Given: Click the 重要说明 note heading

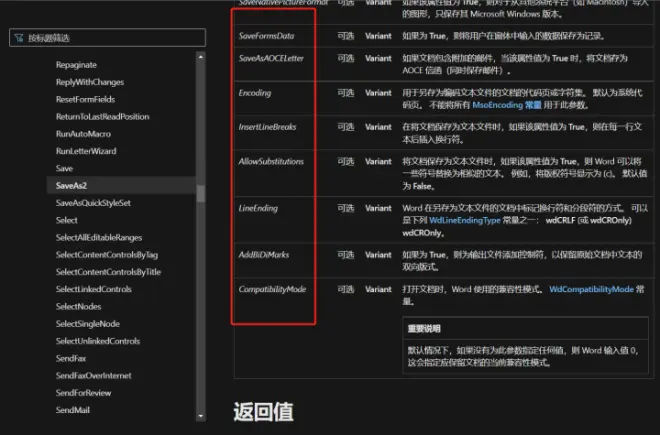Looking at the screenshot, I should (x=424, y=329).
